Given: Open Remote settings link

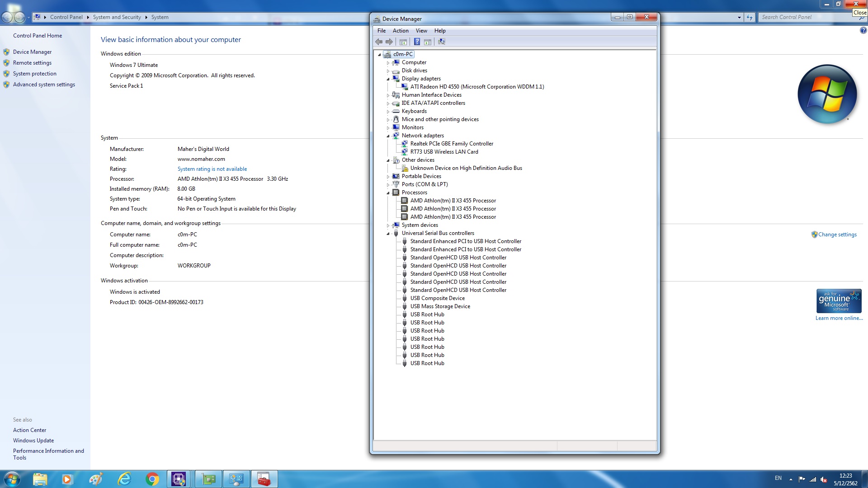Looking at the screenshot, I should pos(32,63).
